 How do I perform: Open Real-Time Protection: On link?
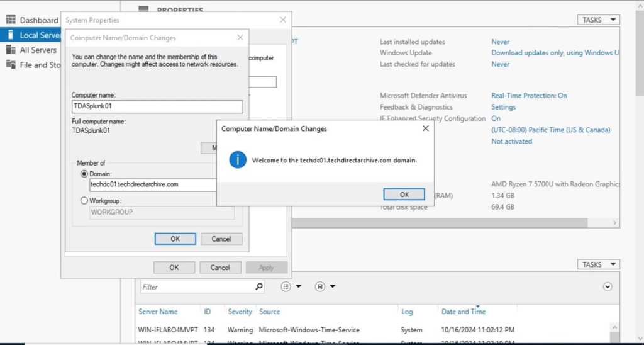pyautogui.click(x=529, y=96)
